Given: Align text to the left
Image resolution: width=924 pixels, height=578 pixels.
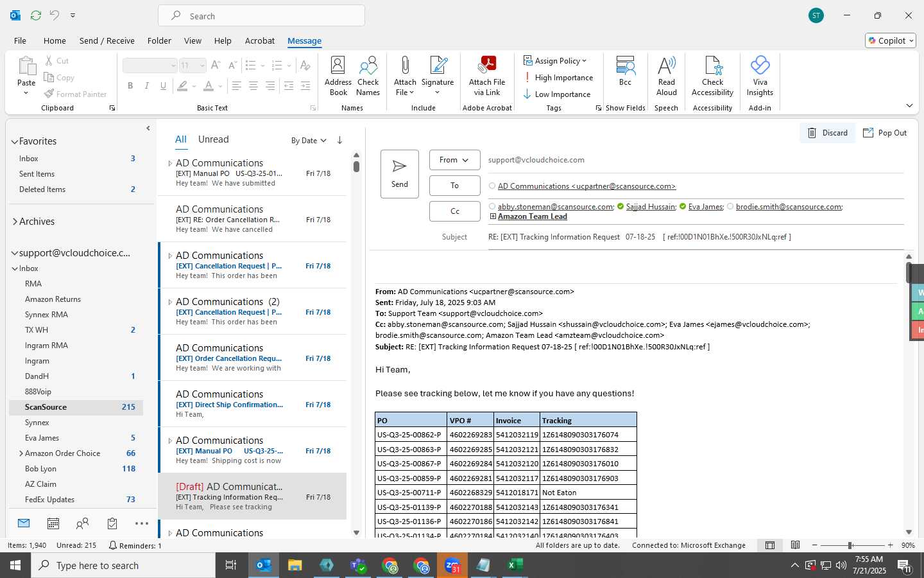Looking at the screenshot, I should [x=237, y=85].
